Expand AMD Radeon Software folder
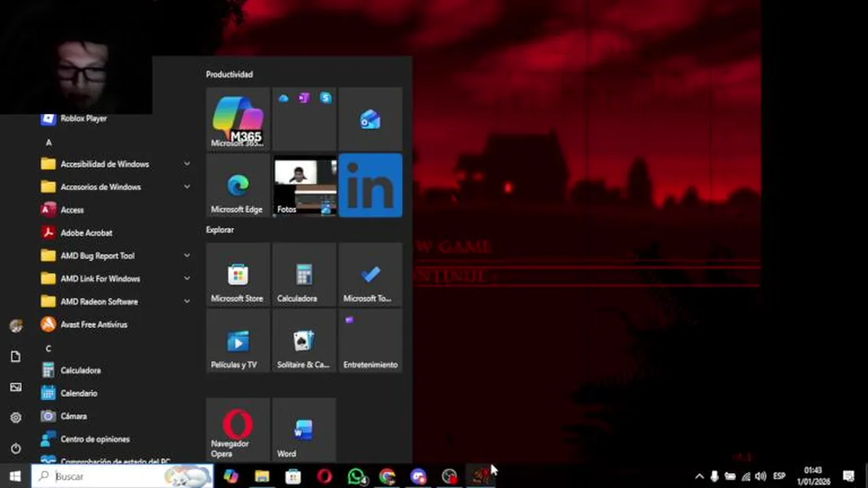Screen dimensions: 868x488 tap(115, 302)
